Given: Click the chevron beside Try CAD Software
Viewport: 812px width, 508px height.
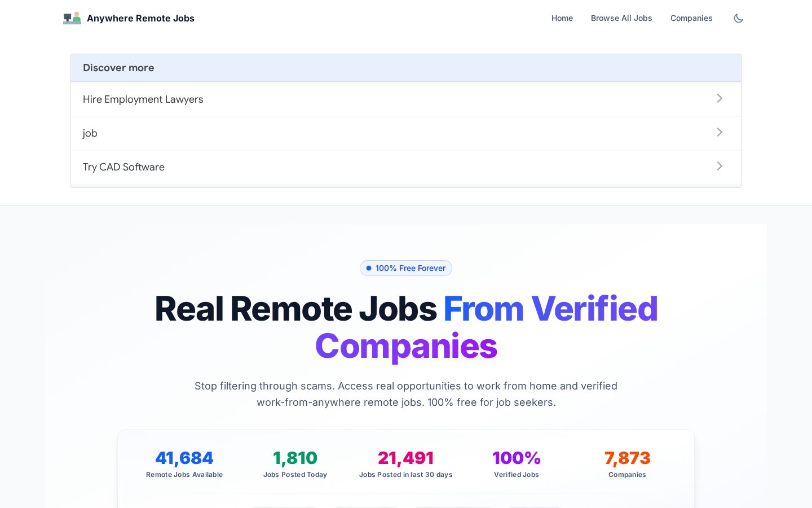Looking at the screenshot, I should click(x=720, y=166).
